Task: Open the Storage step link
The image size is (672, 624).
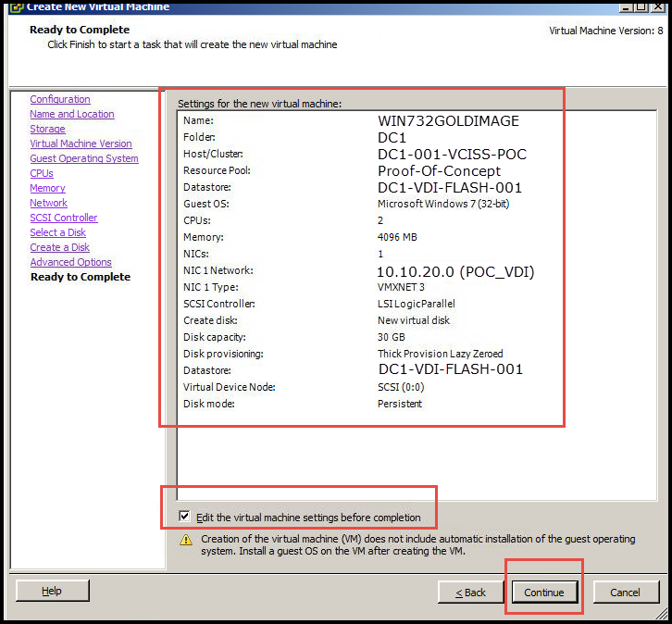Action: 47,129
